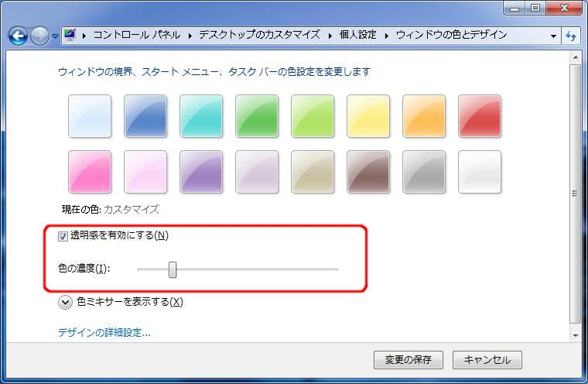588x384 pixels.
Task: Navigate to 個人設定 breadcrumb
Action: [357, 35]
